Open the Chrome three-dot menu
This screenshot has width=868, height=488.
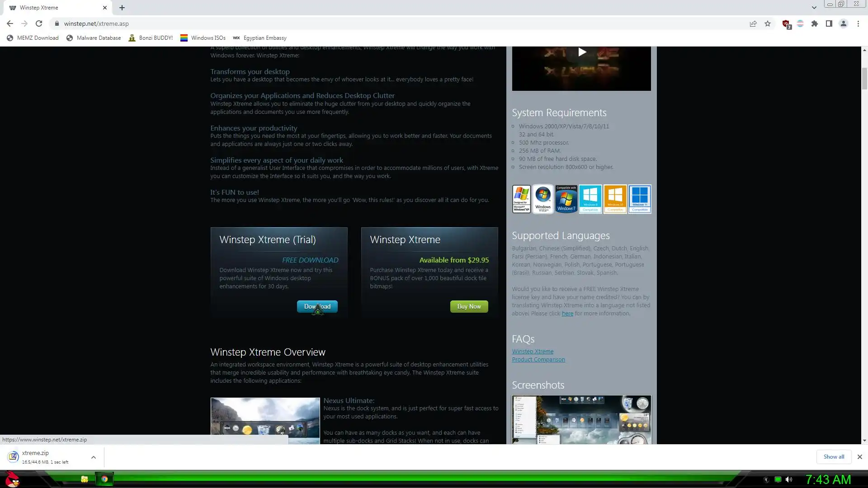[x=858, y=23]
